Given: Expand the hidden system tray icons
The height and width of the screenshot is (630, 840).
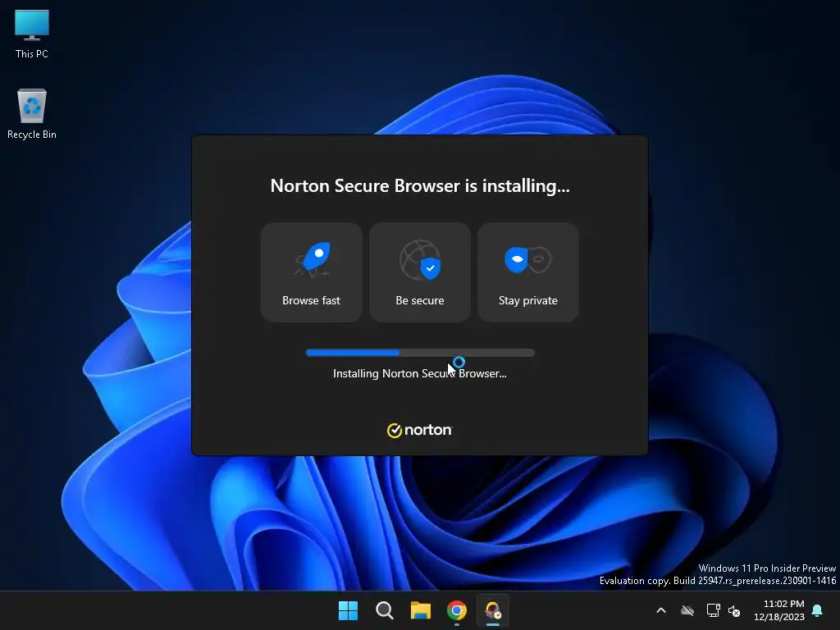Looking at the screenshot, I should (661, 610).
